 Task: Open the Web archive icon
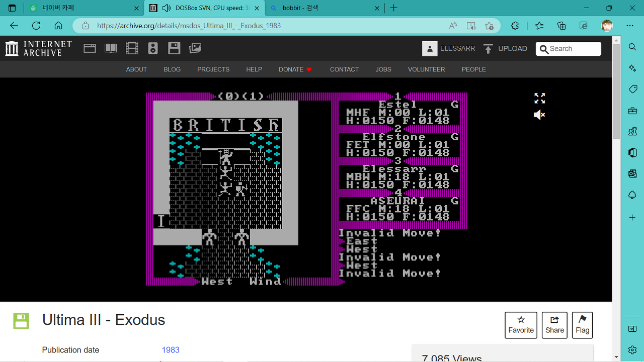click(90, 48)
